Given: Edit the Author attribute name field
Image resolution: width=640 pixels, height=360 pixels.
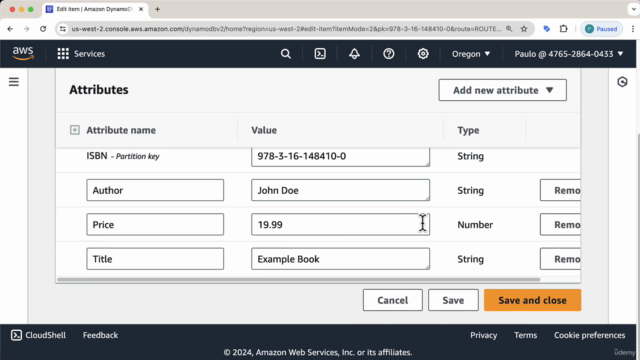Looking at the screenshot, I should 155,190.
